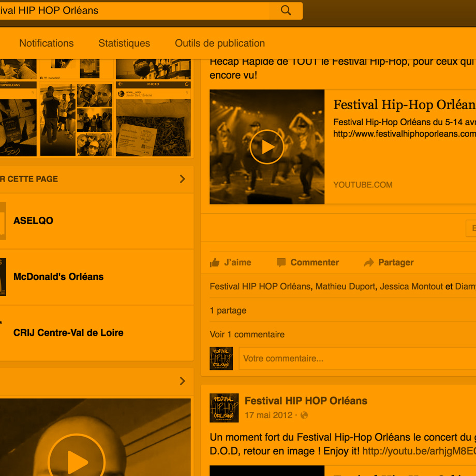Click the festival avatar beside comment box
476x476 pixels.
tap(221, 359)
